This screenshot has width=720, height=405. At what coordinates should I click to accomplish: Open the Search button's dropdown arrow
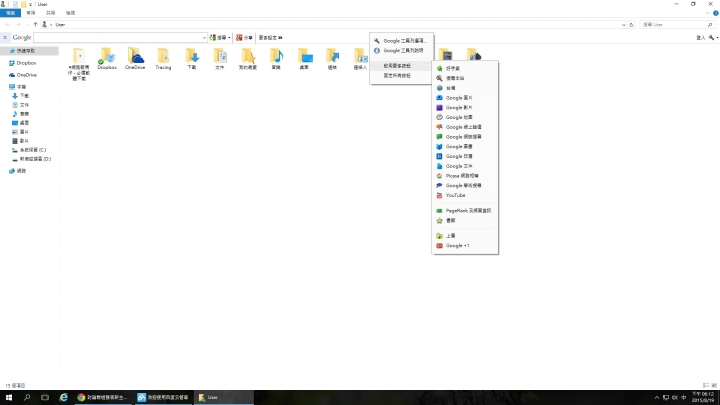tap(229, 38)
